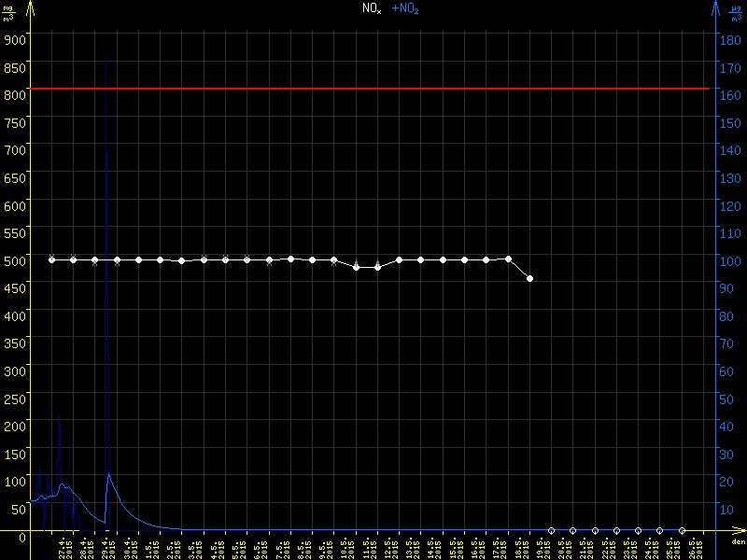
Task: Click the last hollow zero-value marker
Action: [682, 530]
